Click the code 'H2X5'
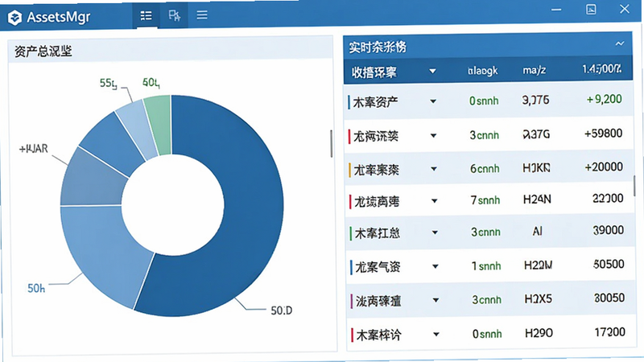Image resolution: width=644 pixels, height=362 pixels. pyautogui.click(x=538, y=298)
